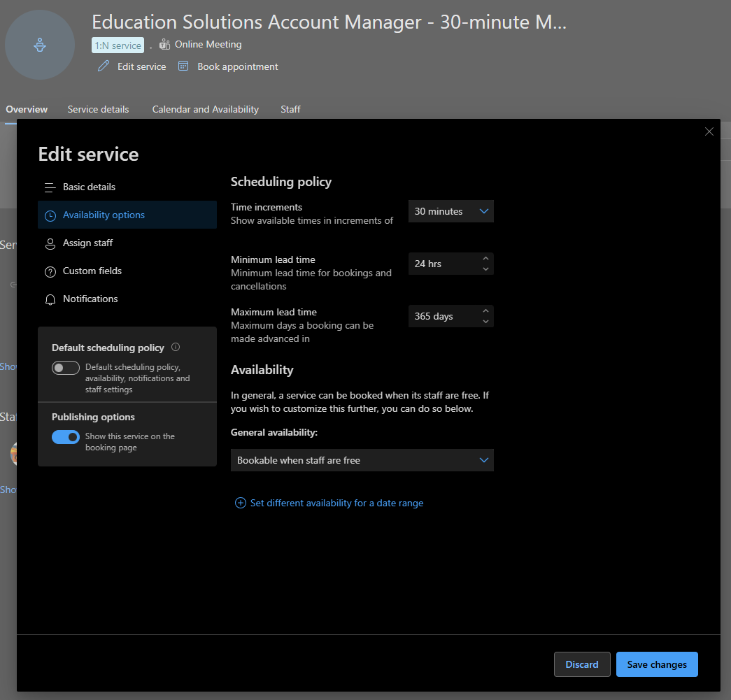Click the plus icon for date range availability
731x700 pixels.
coord(240,503)
